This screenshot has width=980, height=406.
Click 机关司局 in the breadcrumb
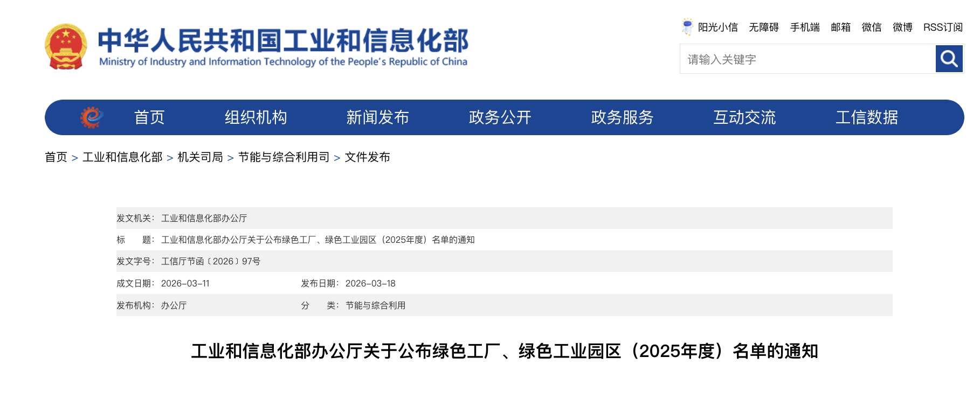200,157
